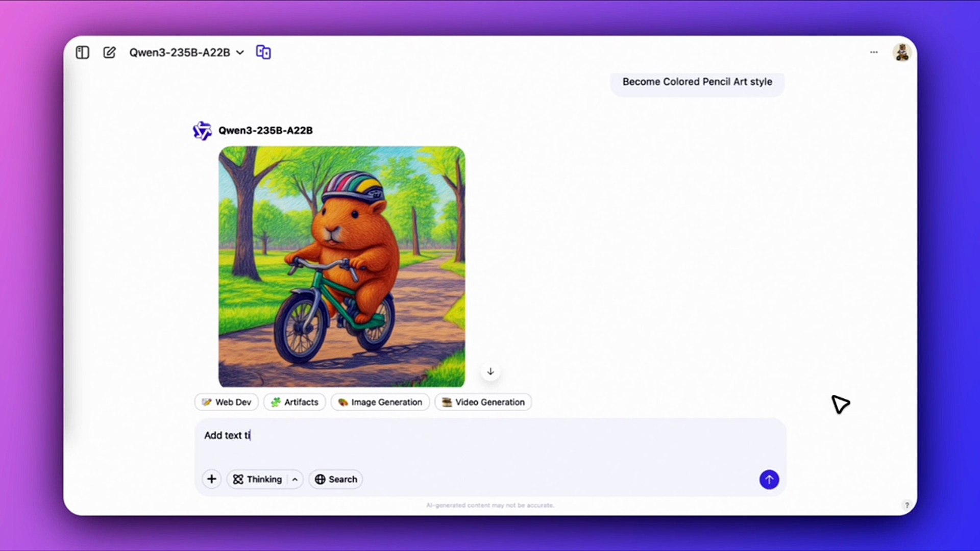Toggle the Web Dev capability chip
Viewport: 980px width, 551px height.
coord(226,402)
